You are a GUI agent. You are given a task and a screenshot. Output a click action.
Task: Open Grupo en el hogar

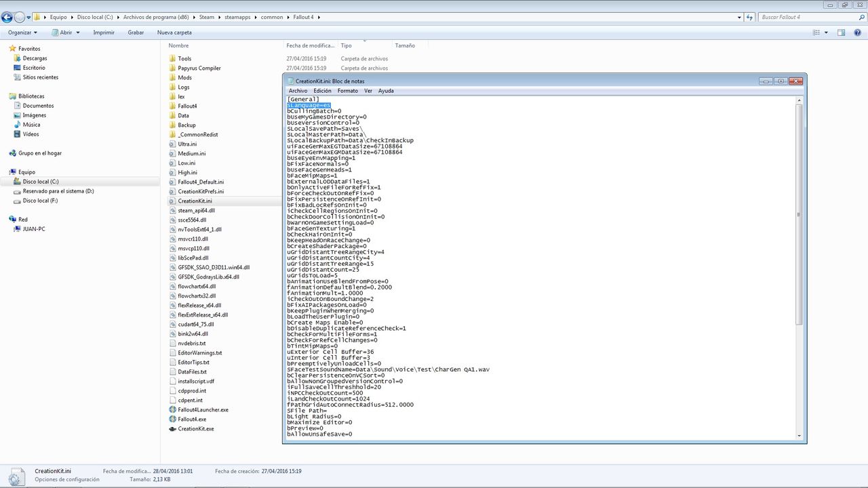[x=40, y=153]
